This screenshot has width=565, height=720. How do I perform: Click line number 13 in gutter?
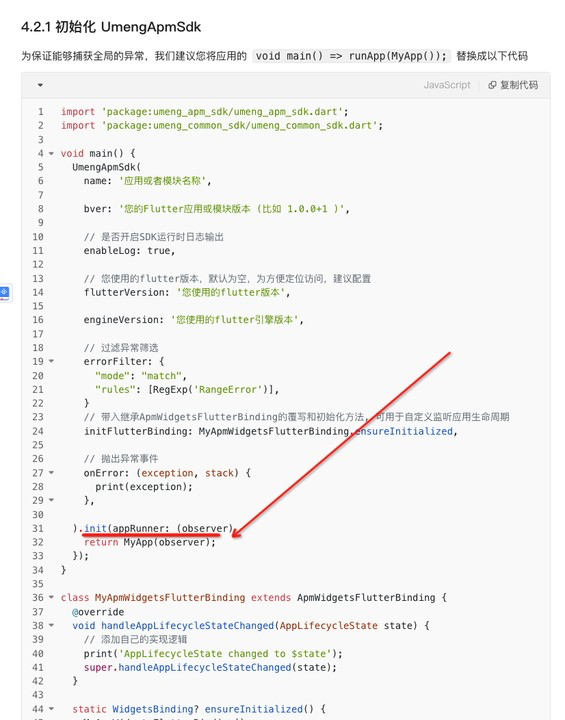(38, 279)
